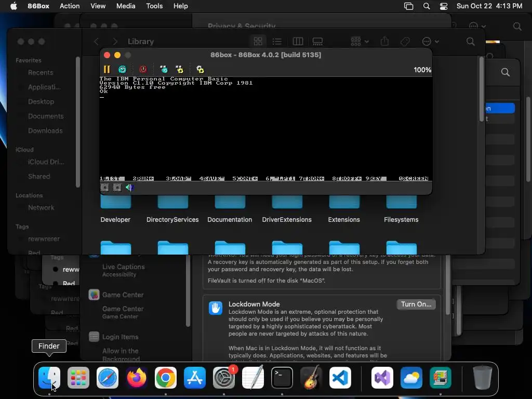The image size is (532, 399).
Task: Select Applications in Finder sidebar
Action: point(45,87)
